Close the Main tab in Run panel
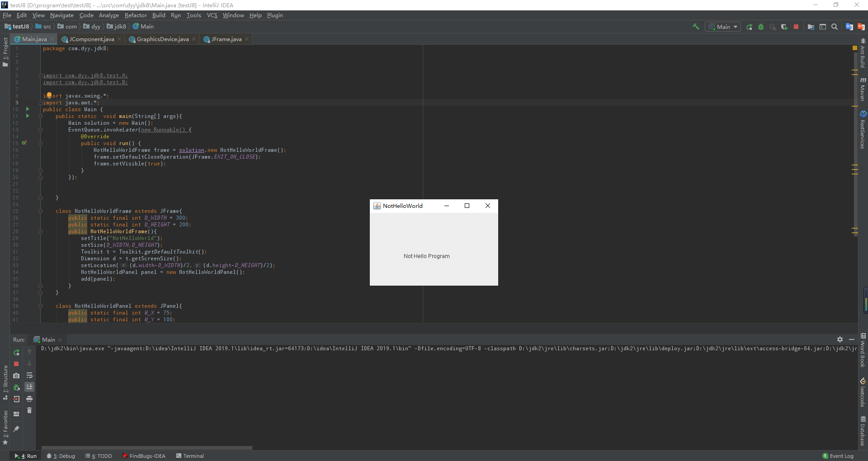Viewport: 868px width, 461px height. [x=60, y=340]
